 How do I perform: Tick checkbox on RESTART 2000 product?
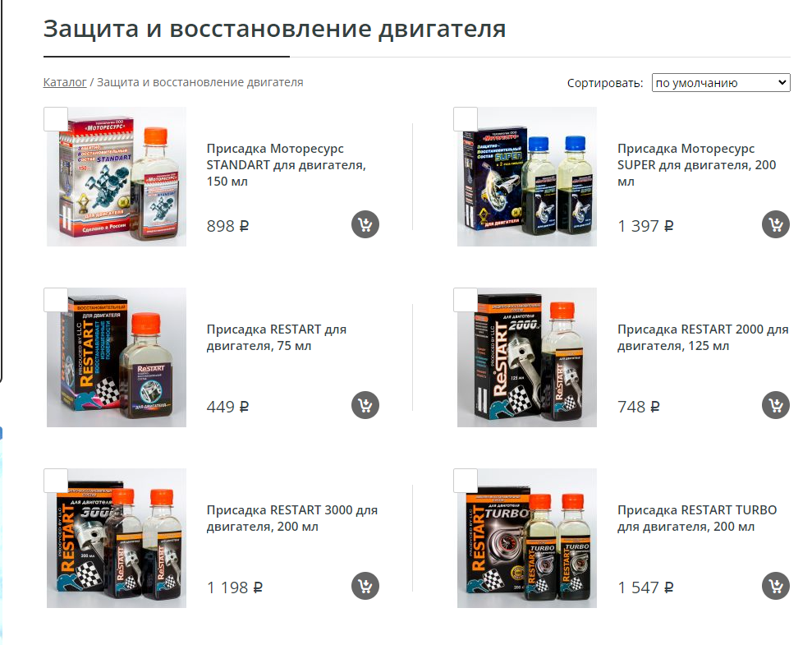[x=465, y=300]
